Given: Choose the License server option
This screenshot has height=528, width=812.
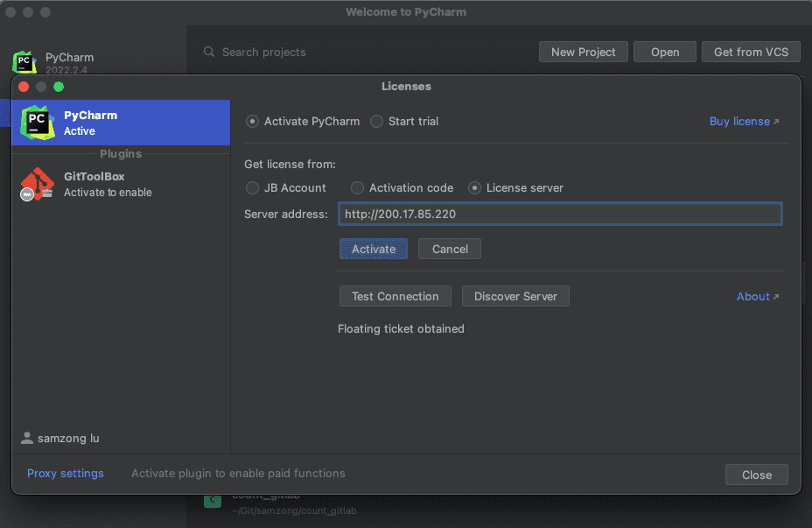Looking at the screenshot, I should click(x=475, y=188).
